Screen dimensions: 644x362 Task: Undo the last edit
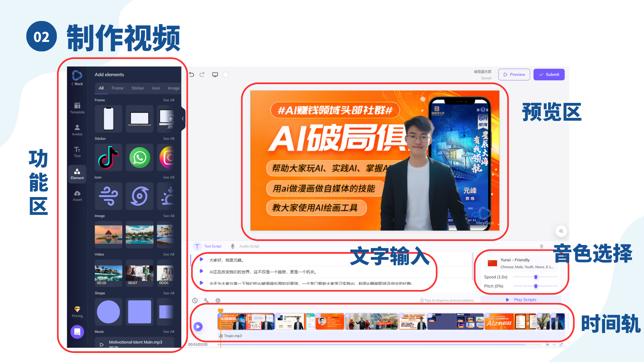pos(192,74)
